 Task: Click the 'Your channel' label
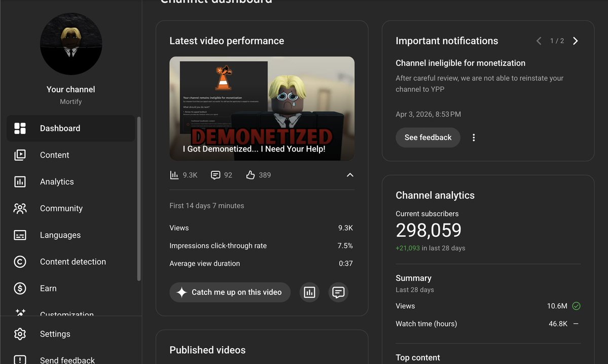(x=70, y=90)
